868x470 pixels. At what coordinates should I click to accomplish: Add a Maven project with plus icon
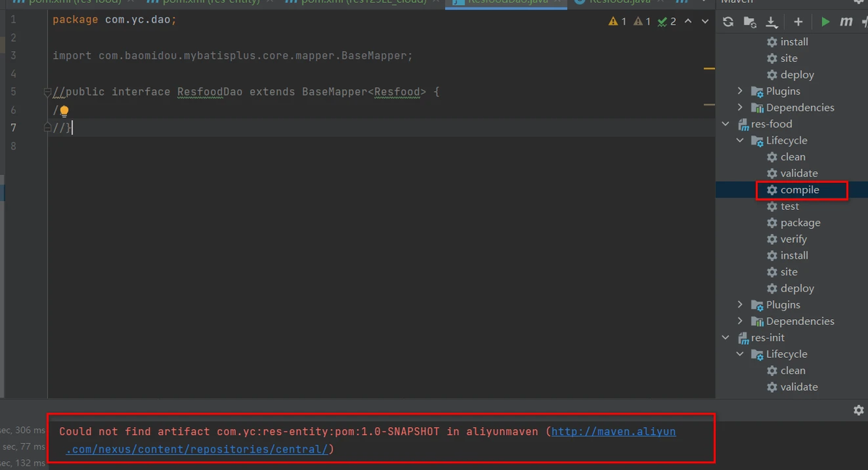click(797, 22)
